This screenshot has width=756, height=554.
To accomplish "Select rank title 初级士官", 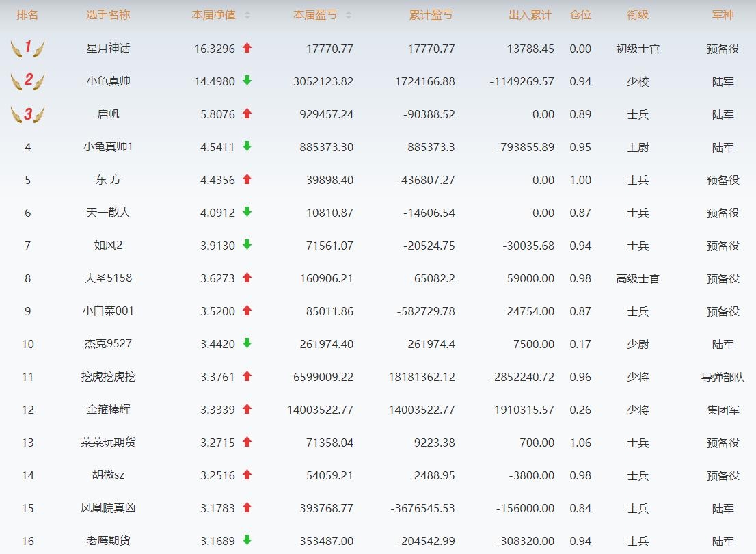I will click(637, 49).
